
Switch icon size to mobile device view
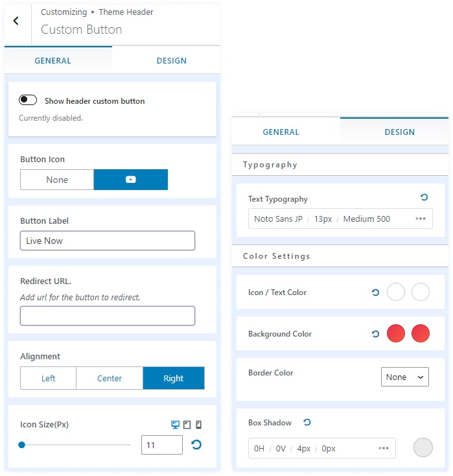point(198,425)
